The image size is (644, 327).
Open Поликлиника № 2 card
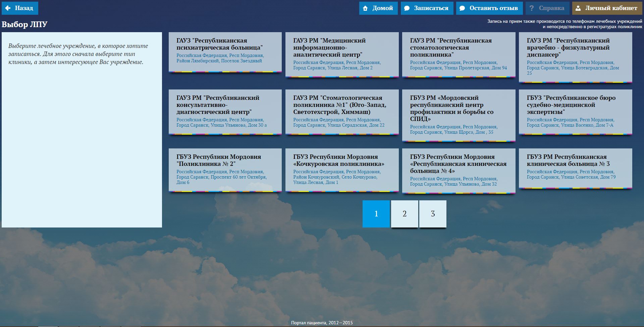(225, 170)
